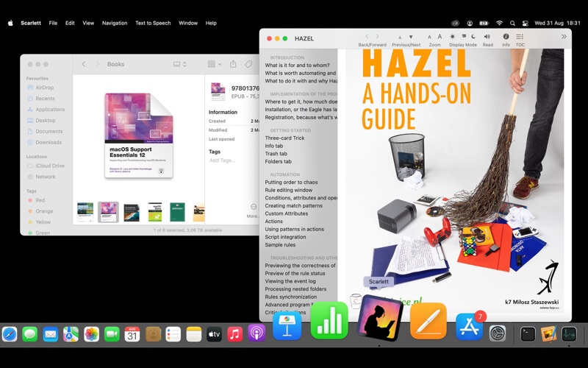Open App Store from the Dock

click(x=469, y=327)
